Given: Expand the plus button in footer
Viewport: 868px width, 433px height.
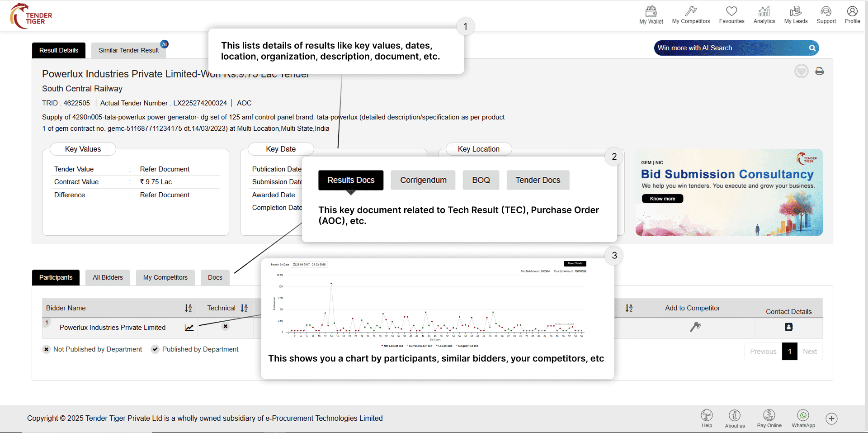Looking at the screenshot, I should 831,419.
